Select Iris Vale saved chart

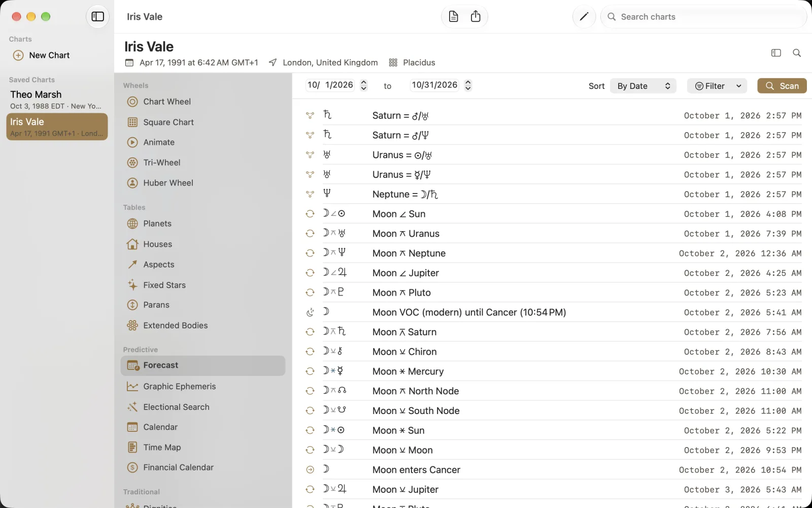point(57,126)
